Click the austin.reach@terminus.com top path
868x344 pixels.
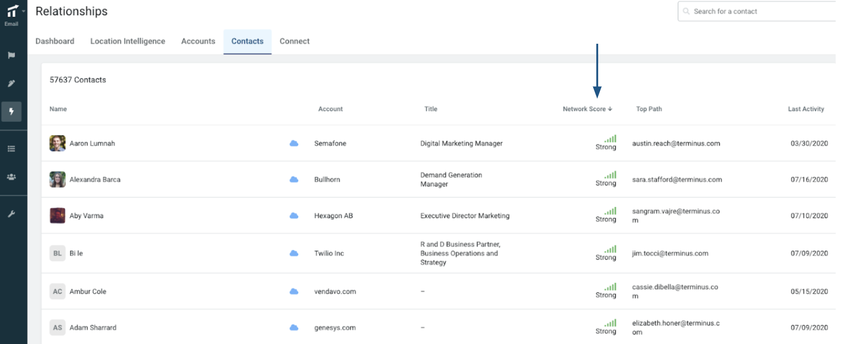(676, 143)
